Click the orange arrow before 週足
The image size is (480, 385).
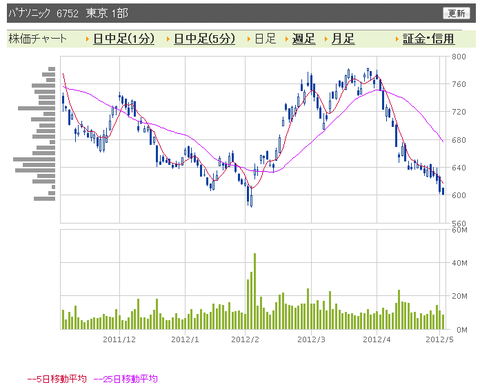click(x=287, y=39)
